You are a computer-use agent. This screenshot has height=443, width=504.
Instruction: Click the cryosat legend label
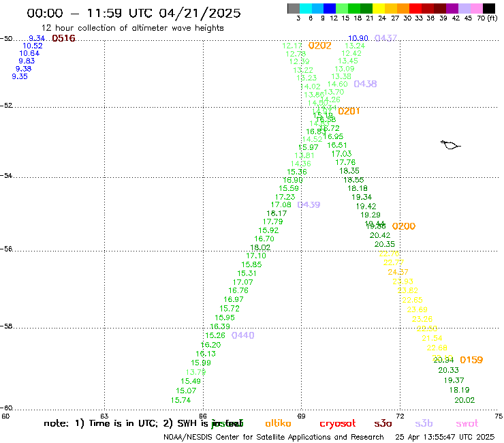coord(338,424)
